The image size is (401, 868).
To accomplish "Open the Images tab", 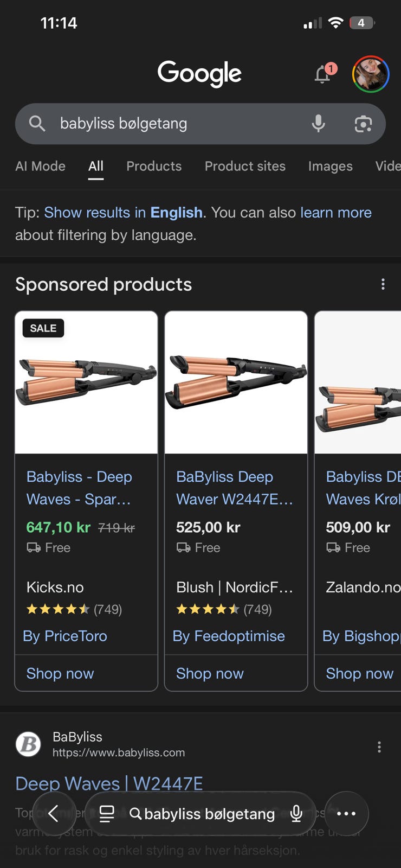I will pos(330,166).
